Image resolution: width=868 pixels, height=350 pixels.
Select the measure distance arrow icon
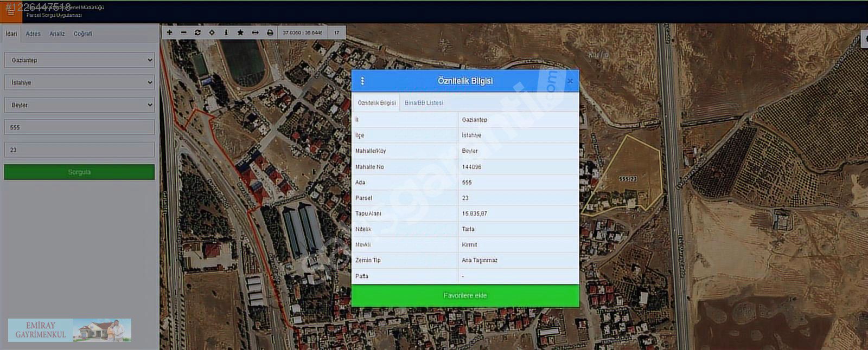click(255, 33)
